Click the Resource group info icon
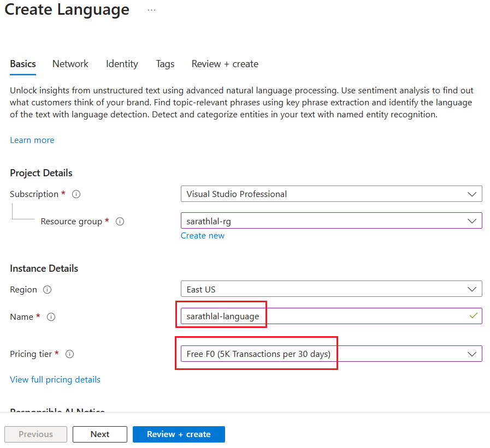The width and height of the screenshot is (490, 448). point(119,222)
